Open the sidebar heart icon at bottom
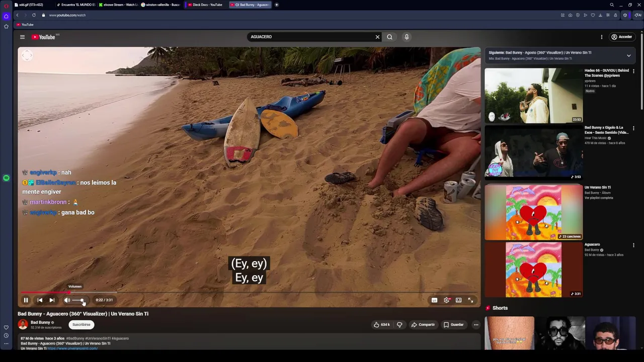Image resolution: width=644 pixels, height=362 pixels. point(6,327)
